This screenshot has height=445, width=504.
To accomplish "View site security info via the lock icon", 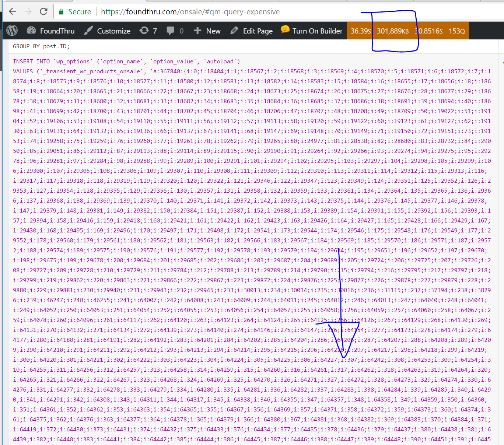I will (61, 12).
